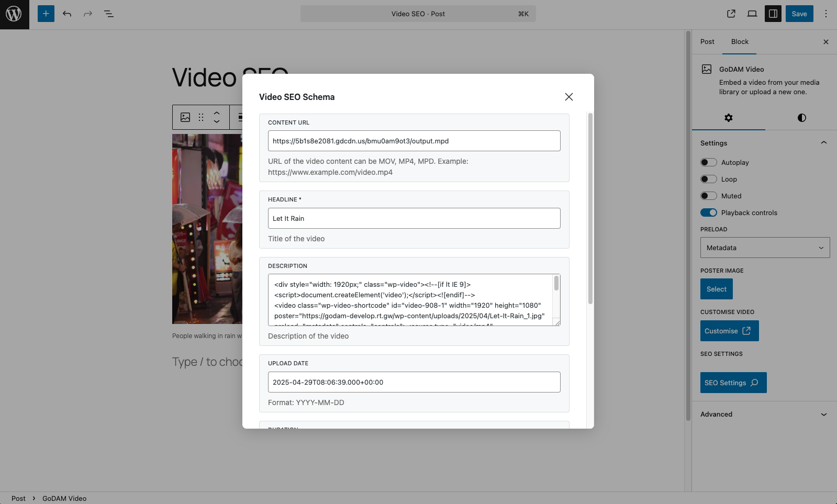Click into the Headline field
This screenshot has height=504, width=837.
point(414,218)
